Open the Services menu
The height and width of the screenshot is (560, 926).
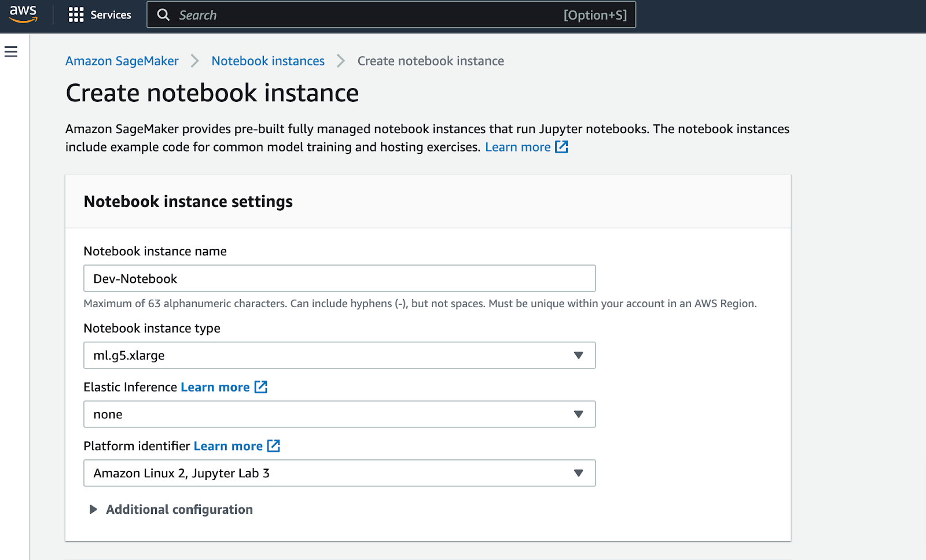(x=111, y=15)
